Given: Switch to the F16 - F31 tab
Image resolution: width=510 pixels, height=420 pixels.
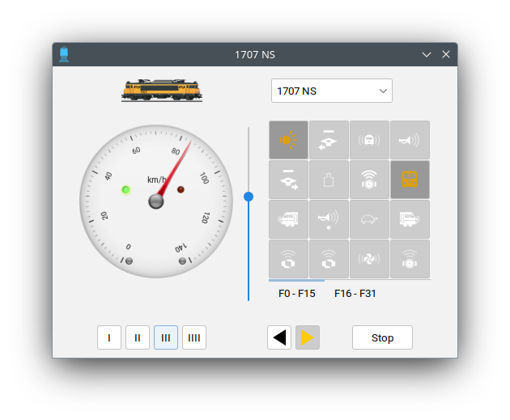Looking at the screenshot, I should [355, 293].
